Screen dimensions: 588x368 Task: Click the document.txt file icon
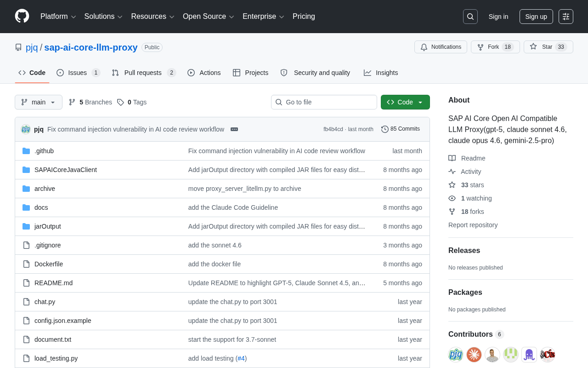[x=26, y=339]
